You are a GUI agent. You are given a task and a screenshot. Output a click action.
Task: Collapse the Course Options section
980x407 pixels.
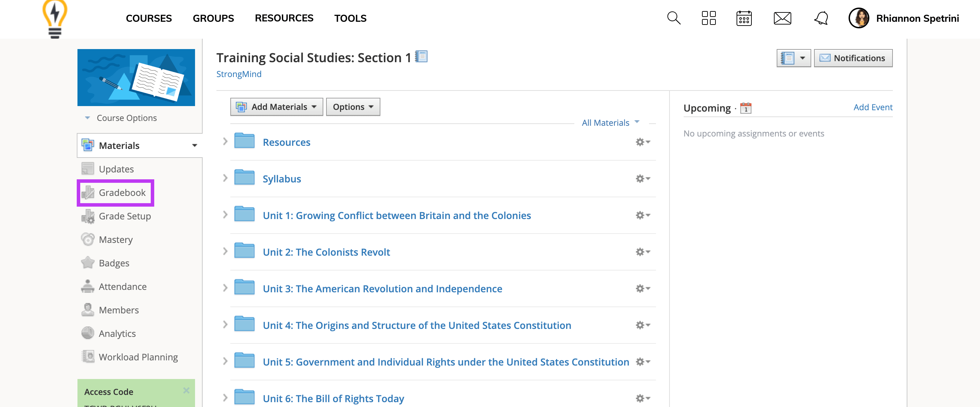(x=87, y=117)
